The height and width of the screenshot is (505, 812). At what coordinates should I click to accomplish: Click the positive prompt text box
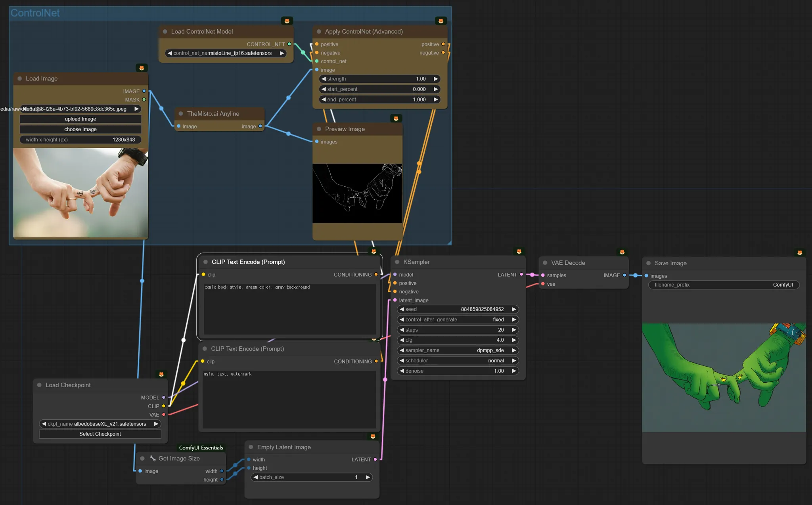pos(289,309)
